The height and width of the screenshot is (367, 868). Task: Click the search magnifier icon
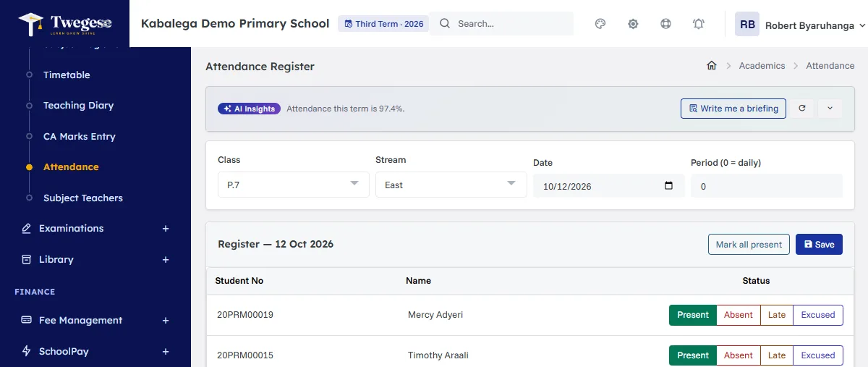(x=445, y=24)
